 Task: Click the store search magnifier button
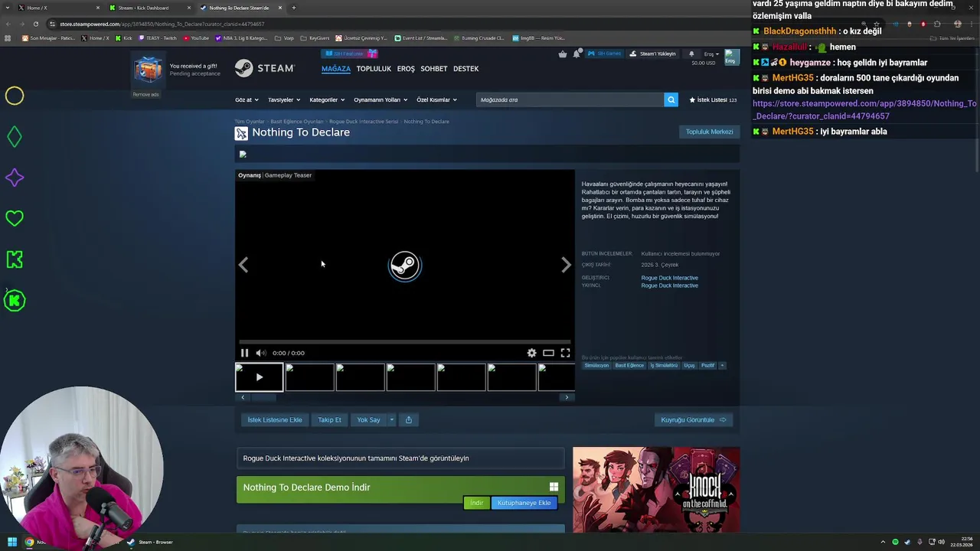[x=671, y=99]
